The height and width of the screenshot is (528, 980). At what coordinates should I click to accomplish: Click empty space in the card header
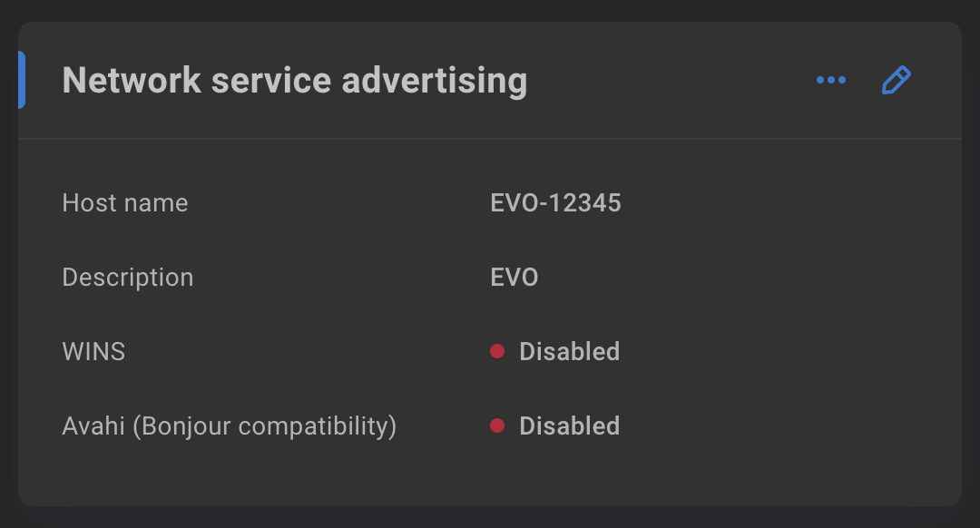click(x=669, y=80)
